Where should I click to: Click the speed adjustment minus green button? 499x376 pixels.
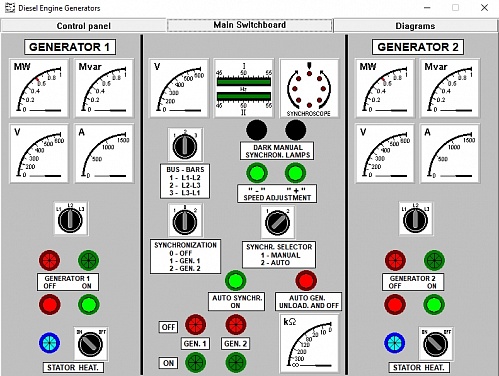coord(257,173)
